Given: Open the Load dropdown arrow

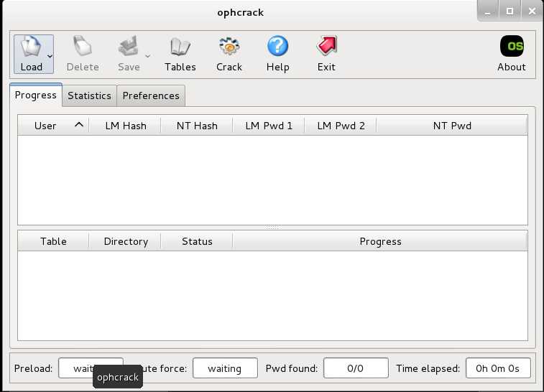Looking at the screenshot, I should point(50,56).
